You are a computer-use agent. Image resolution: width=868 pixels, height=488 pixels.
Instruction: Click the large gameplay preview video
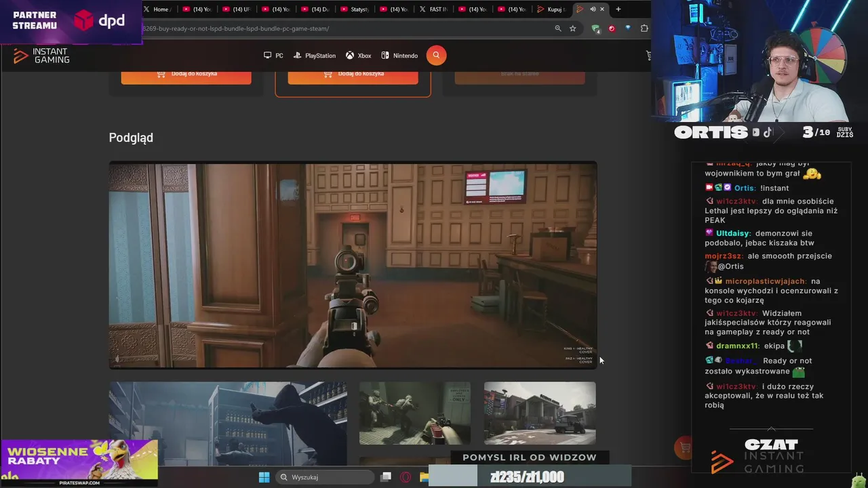(353, 265)
